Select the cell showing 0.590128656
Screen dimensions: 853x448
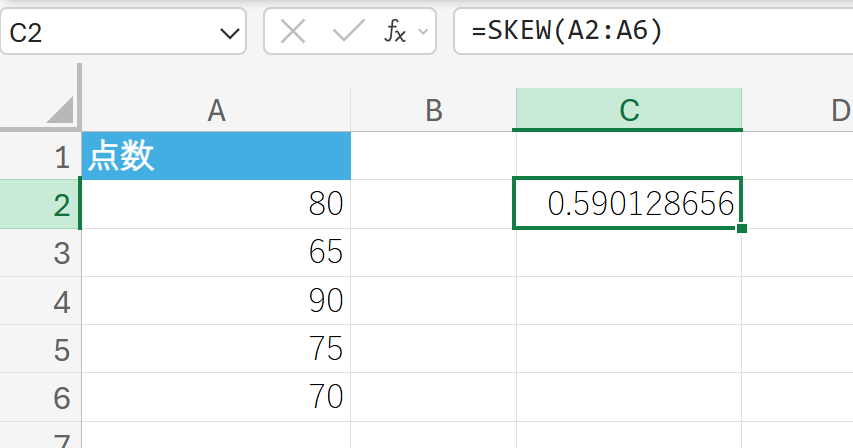pos(628,205)
